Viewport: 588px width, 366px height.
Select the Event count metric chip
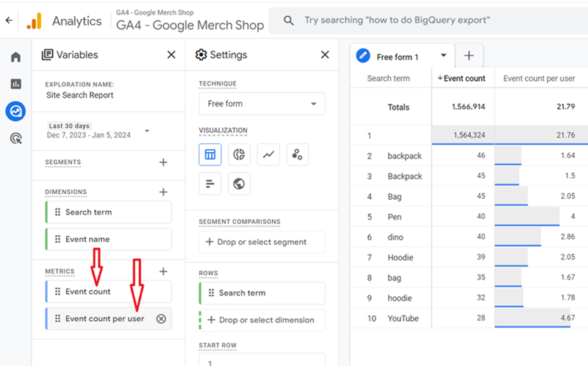pyautogui.click(x=108, y=291)
